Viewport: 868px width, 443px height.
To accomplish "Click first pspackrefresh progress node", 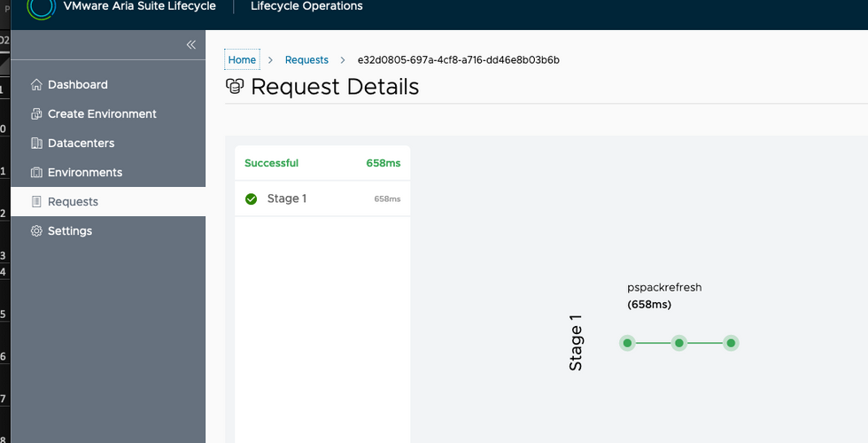I will (627, 343).
